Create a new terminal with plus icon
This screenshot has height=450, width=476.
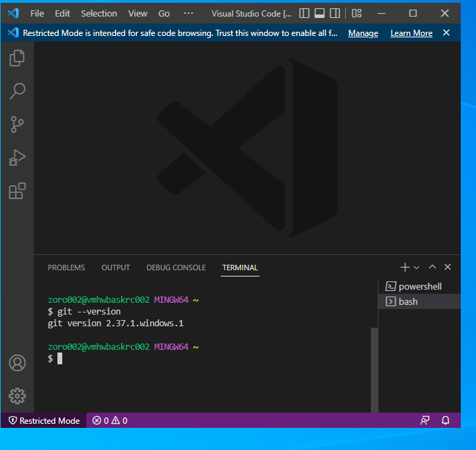405,267
